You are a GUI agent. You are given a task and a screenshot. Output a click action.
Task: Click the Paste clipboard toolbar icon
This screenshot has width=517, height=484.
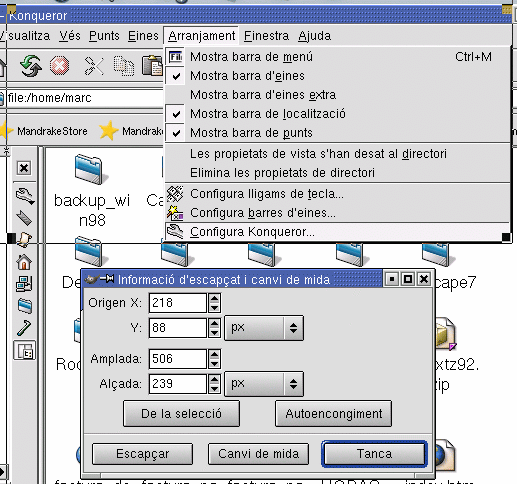tap(152, 65)
